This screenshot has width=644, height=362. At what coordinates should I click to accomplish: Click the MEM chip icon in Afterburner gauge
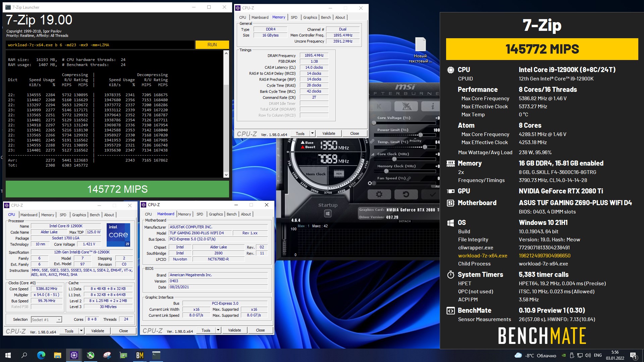coord(339,174)
